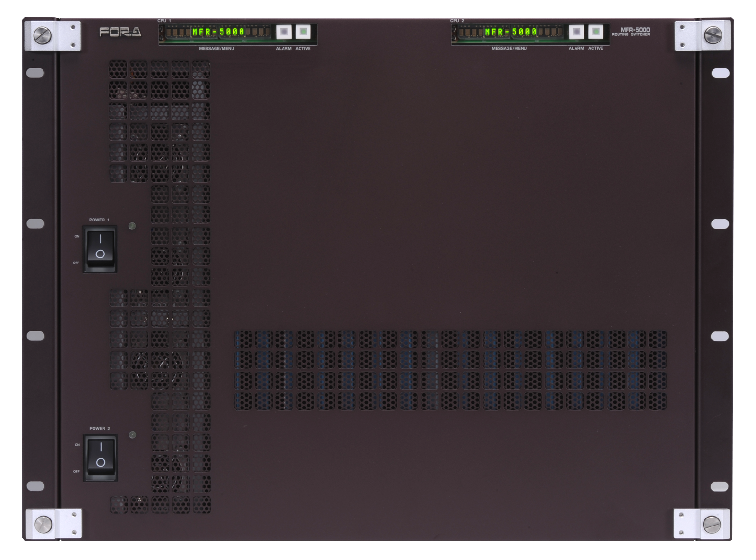This screenshot has width=756, height=560.
Task: Click the CPU 2 MFR-5000 message display
Action: pos(511,32)
